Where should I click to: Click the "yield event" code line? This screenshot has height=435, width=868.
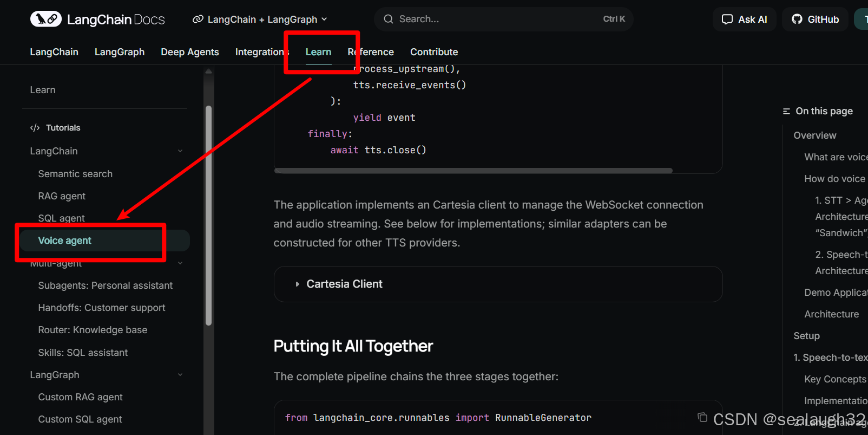pos(384,118)
